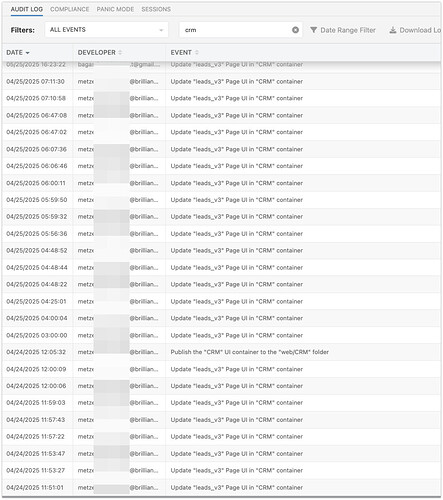
Task: Open the SESSIONS tab
Action: (156, 9)
